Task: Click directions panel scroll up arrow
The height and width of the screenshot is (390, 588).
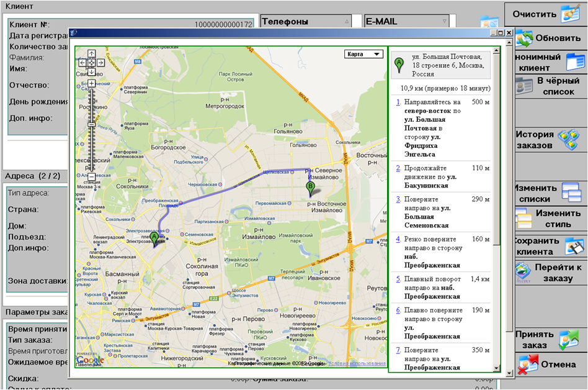Action: [496, 50]
